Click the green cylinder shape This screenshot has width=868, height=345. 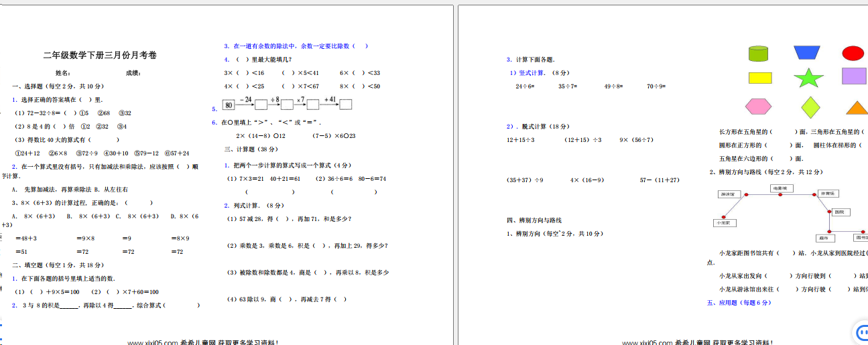759,54
